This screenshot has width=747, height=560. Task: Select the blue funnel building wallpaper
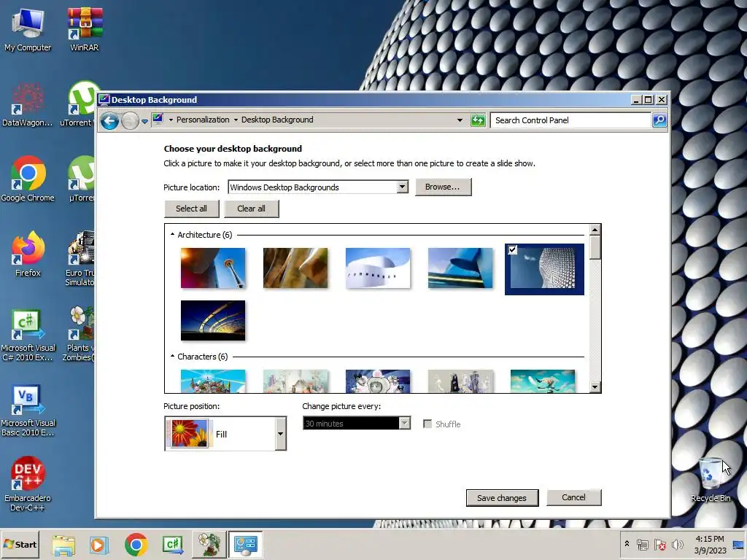[x=460, y=268]
